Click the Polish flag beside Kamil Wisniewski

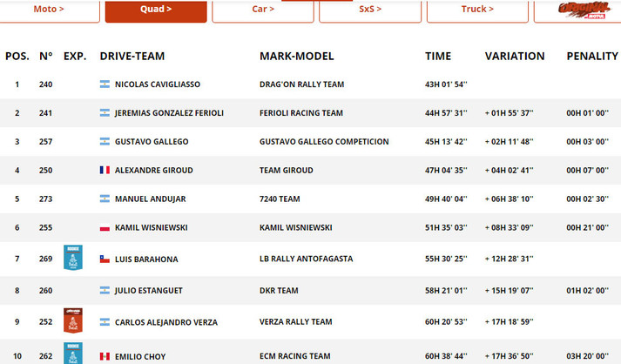click(x=105, y=227)
